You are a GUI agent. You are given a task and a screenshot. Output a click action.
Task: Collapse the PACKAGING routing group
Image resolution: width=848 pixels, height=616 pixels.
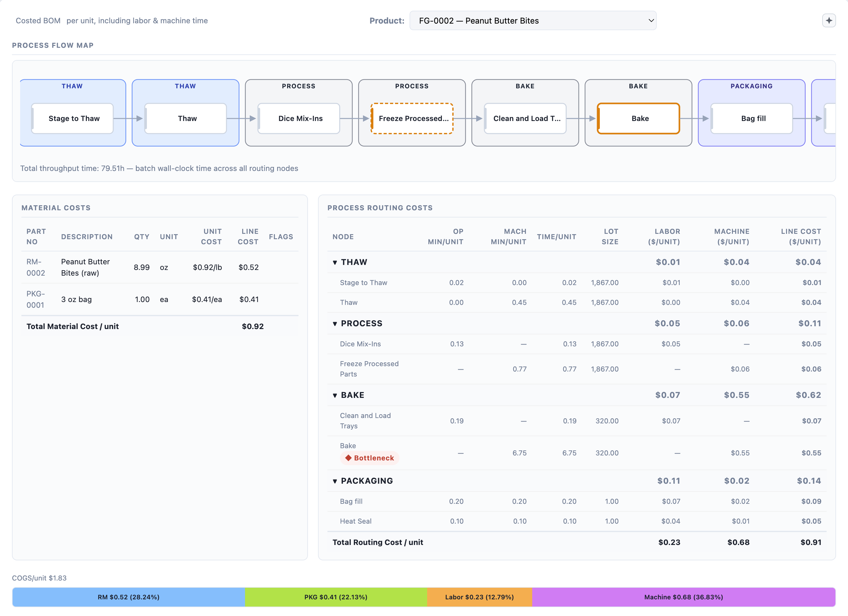[335, 481]
